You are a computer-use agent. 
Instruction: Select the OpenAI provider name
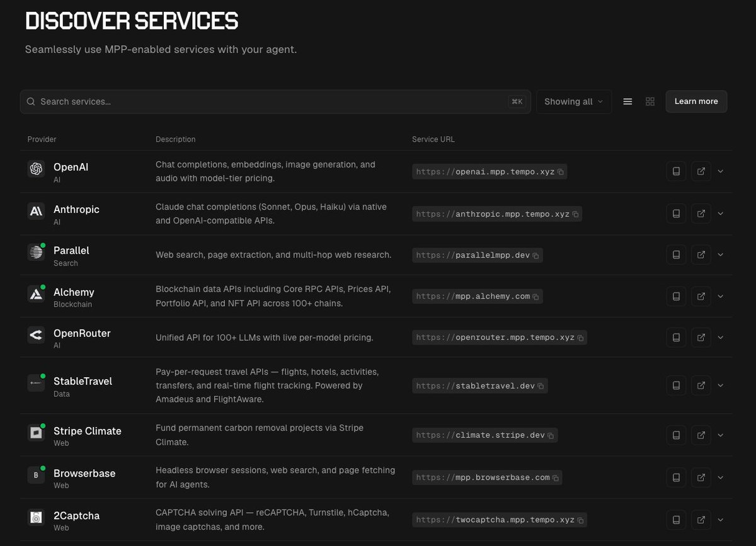[71, 167]
